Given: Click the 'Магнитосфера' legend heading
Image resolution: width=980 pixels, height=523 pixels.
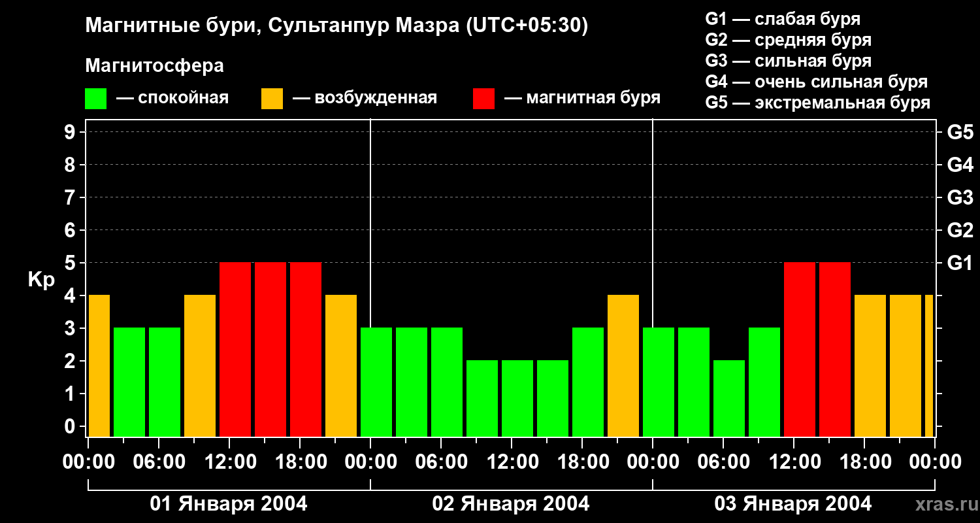Looking at the screenshot, I should point(154,66).
